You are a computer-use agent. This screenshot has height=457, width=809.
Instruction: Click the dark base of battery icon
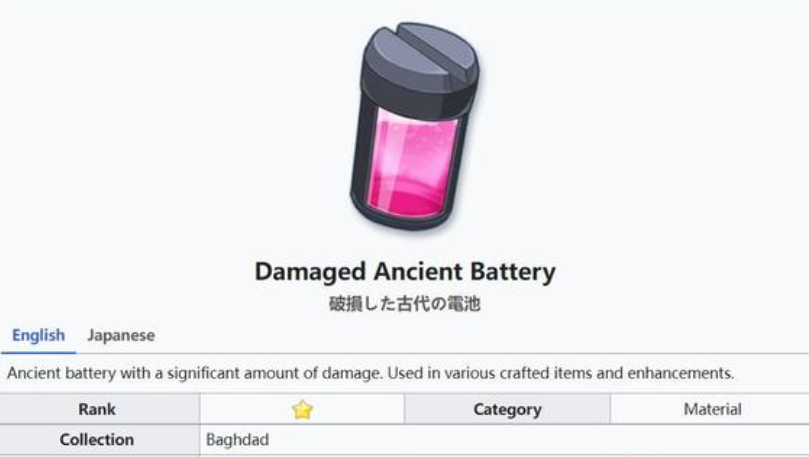point(400,219)
